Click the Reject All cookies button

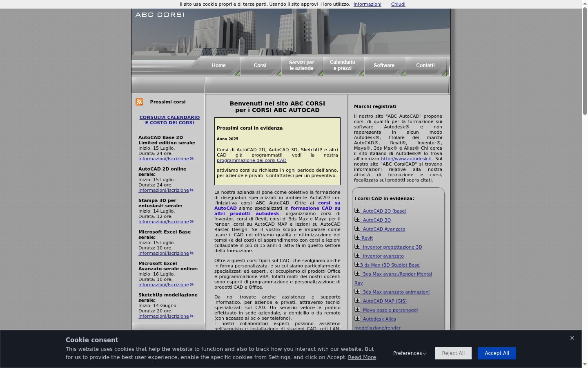pyautogui.click(x=453, y=353)
